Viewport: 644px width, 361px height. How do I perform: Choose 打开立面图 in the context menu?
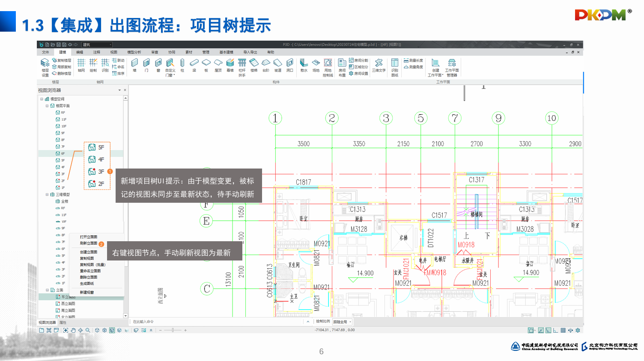[89, 237]
